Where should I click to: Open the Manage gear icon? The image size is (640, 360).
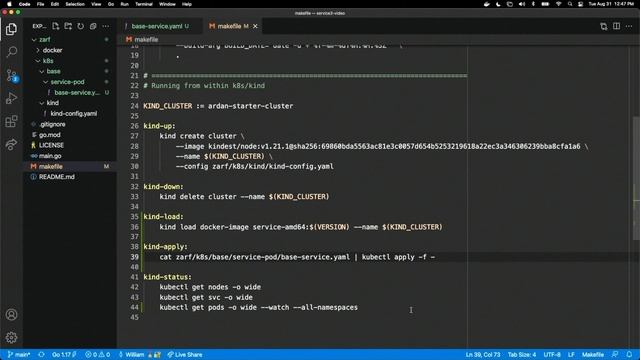point(11,338)
